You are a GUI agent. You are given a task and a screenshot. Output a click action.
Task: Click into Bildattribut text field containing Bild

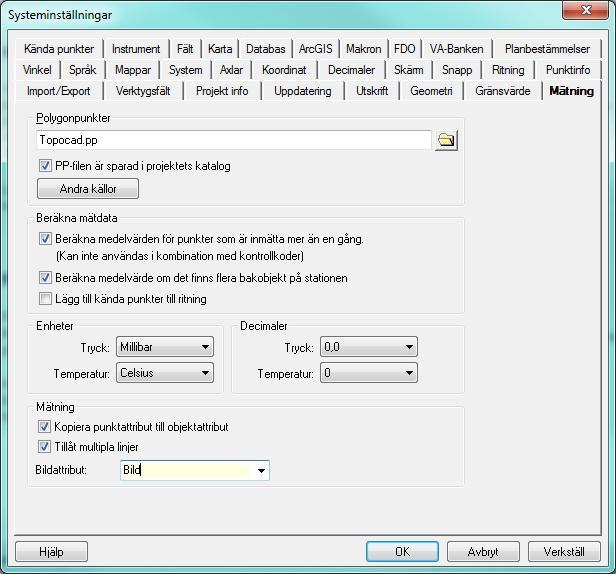click(187, 470)
